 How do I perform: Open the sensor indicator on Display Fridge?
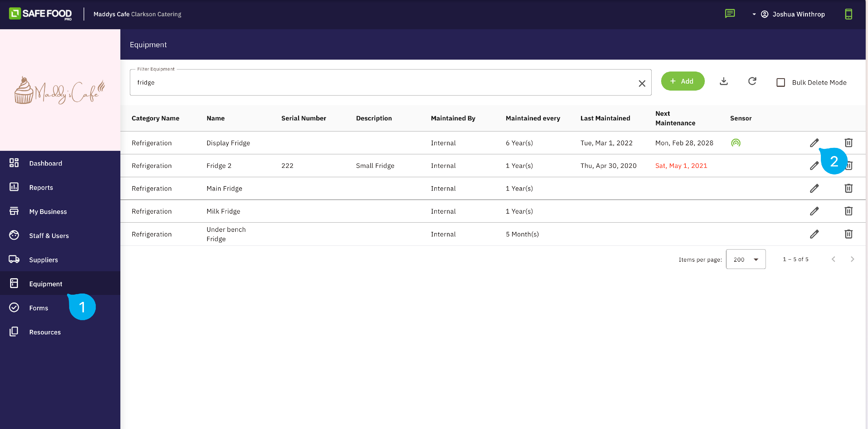736,143
